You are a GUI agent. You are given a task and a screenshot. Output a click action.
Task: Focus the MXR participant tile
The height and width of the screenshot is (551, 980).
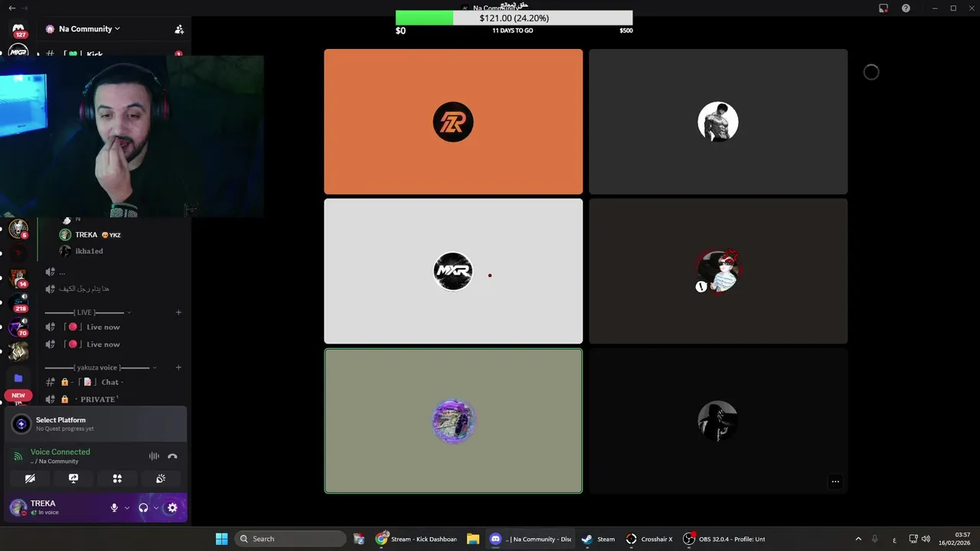coord(453,271)
